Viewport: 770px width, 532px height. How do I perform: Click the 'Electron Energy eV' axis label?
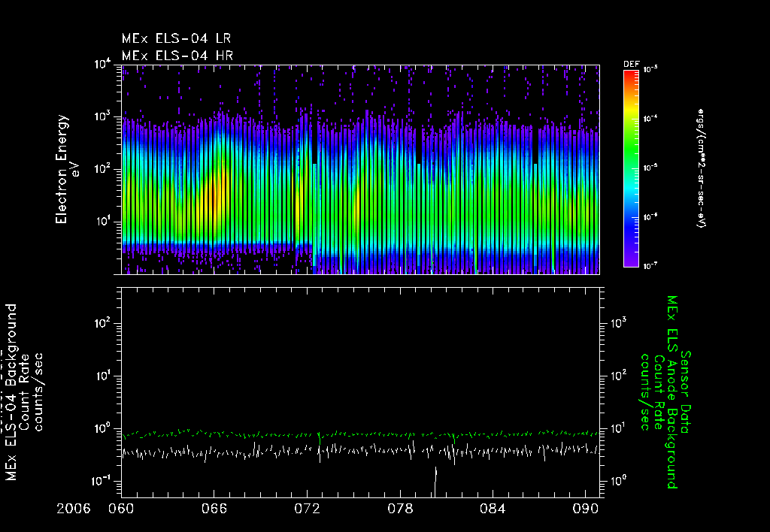pos(67,169)
